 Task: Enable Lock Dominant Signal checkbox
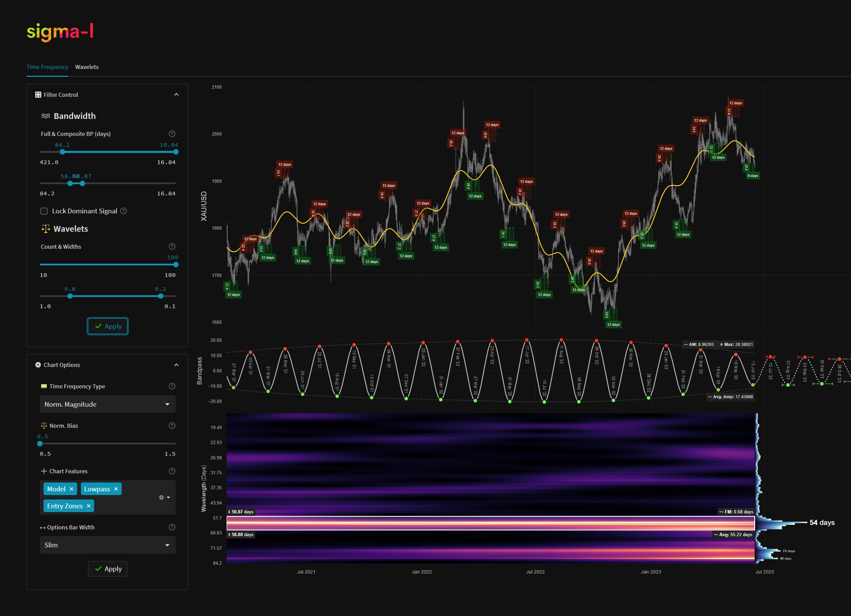coord(44,211)
